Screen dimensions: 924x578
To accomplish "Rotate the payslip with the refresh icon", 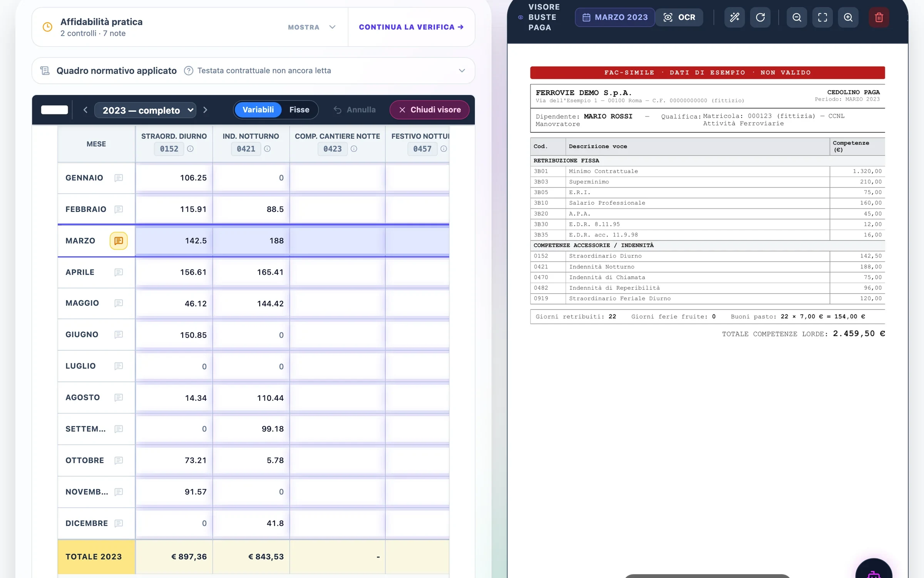I will tap(760, 17).
